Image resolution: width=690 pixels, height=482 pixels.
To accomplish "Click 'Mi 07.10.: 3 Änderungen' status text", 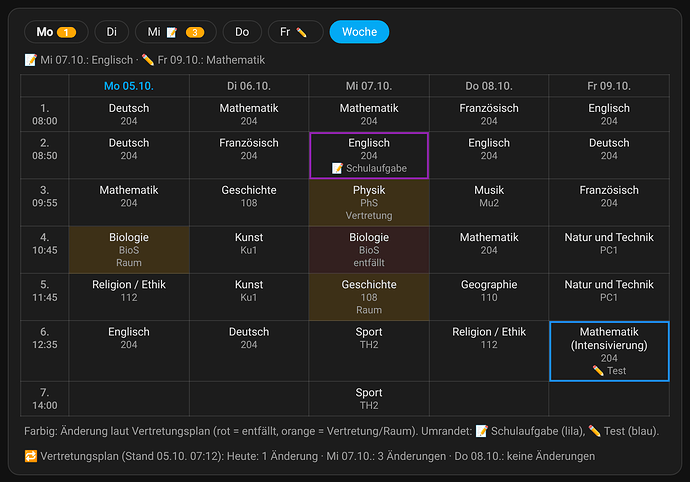I will (x=386, y=456).
